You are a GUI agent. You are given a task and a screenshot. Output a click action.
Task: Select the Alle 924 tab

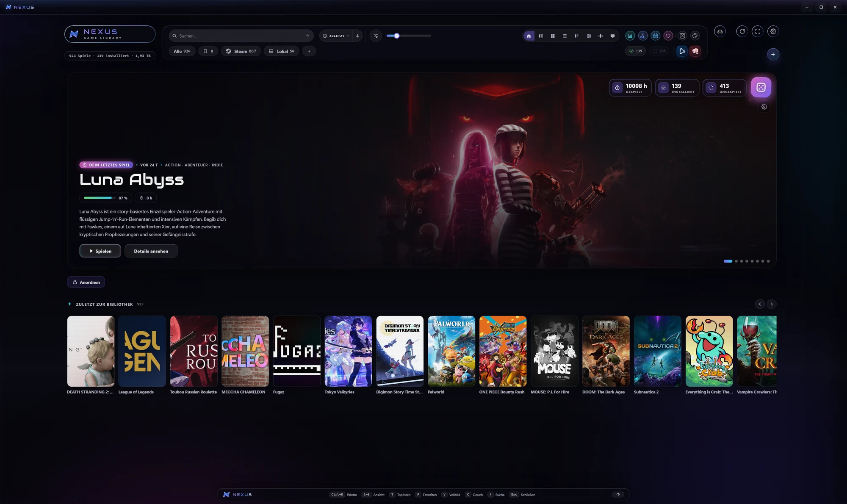click(x=182, y=51)
